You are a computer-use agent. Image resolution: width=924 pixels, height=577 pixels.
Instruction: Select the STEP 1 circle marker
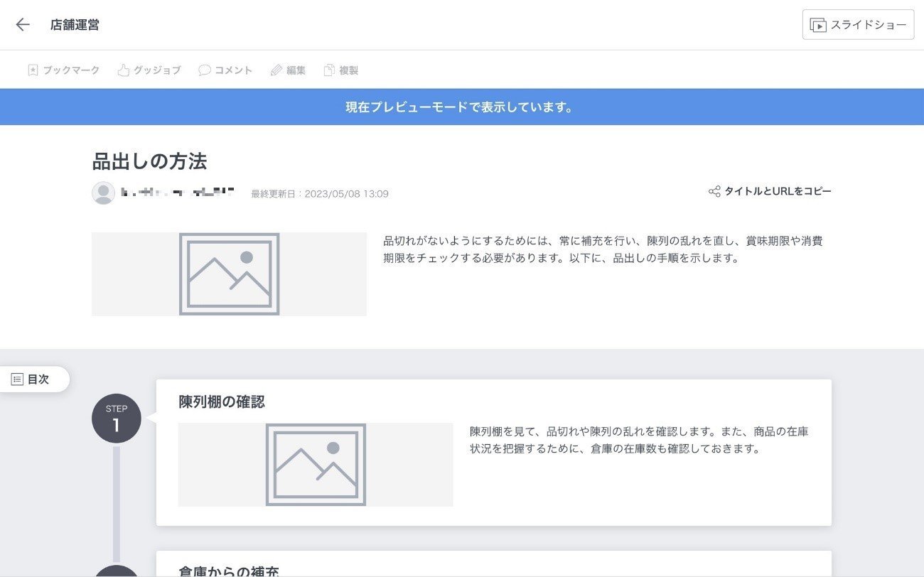(117, 419)
